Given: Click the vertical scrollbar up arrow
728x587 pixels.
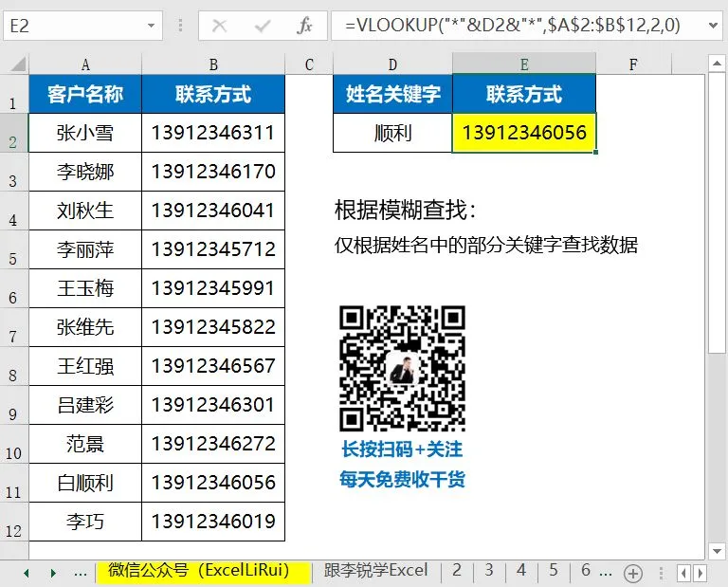Looking at the screenshot, I should tap(717, 64).
